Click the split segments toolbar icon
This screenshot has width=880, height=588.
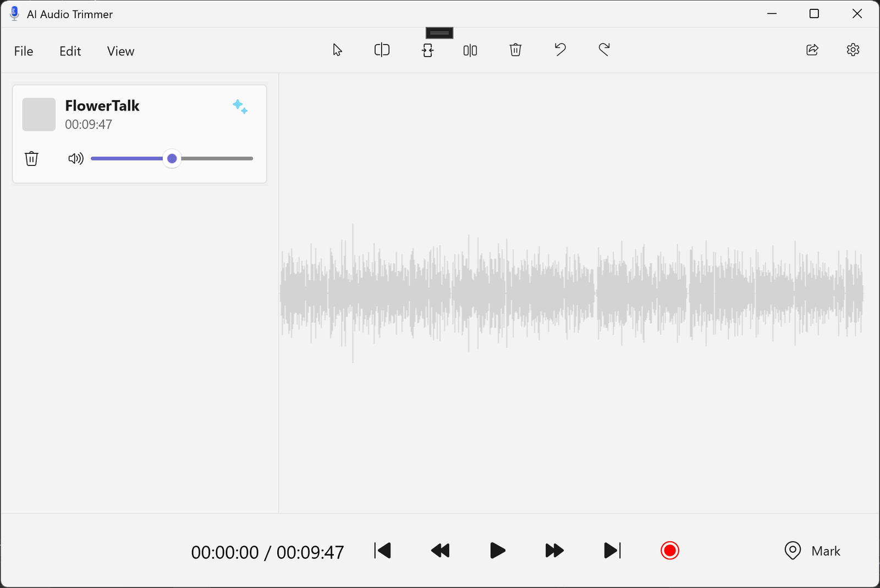click(470, 51)
